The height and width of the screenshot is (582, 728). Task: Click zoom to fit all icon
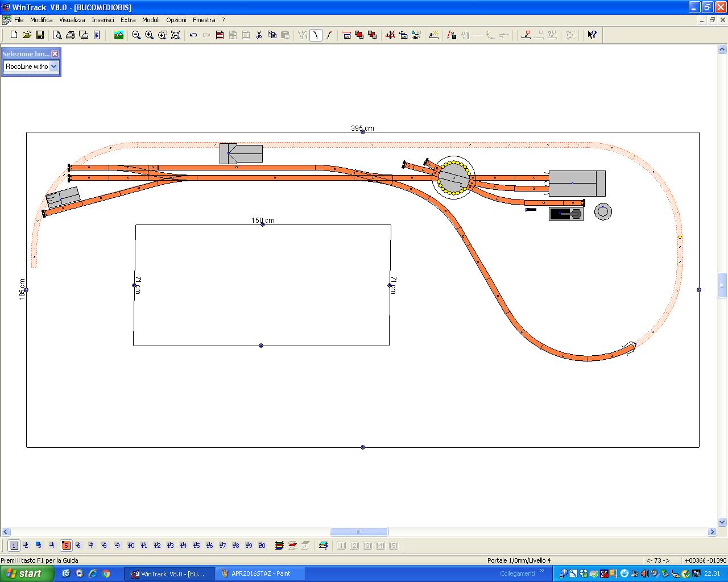coord(176,35)
